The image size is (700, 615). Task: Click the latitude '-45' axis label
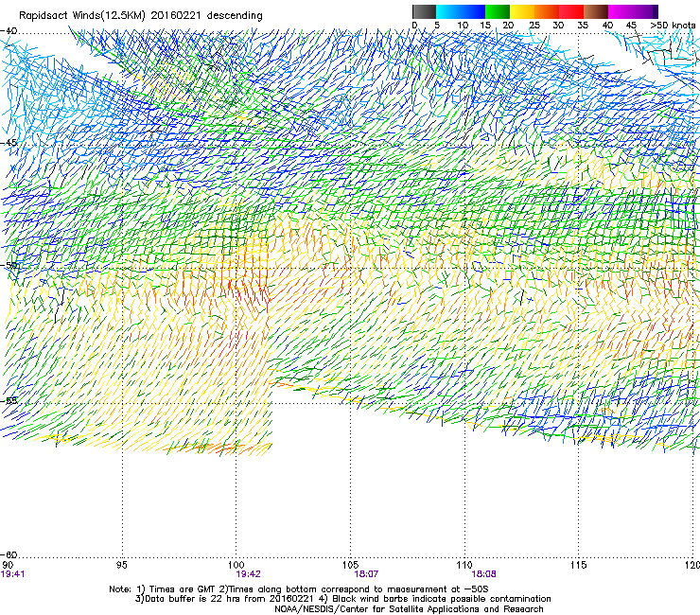[x=9, y=143]
